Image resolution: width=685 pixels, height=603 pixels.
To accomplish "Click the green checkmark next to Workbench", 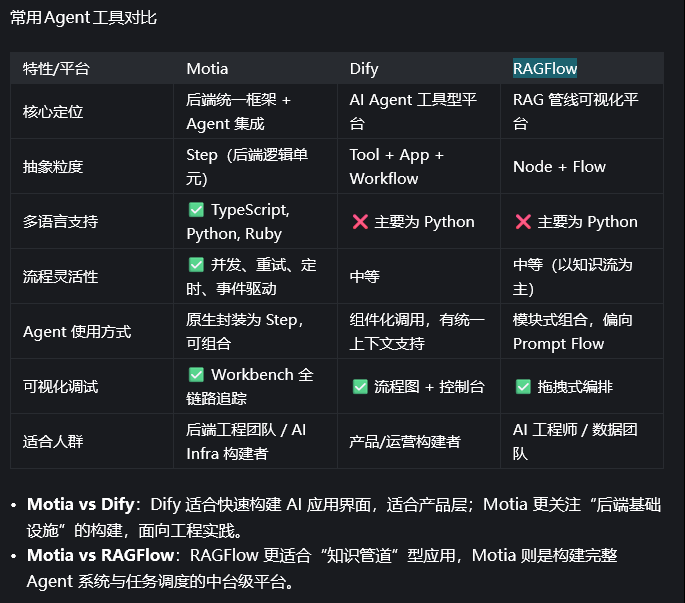I will coord(196,375).
